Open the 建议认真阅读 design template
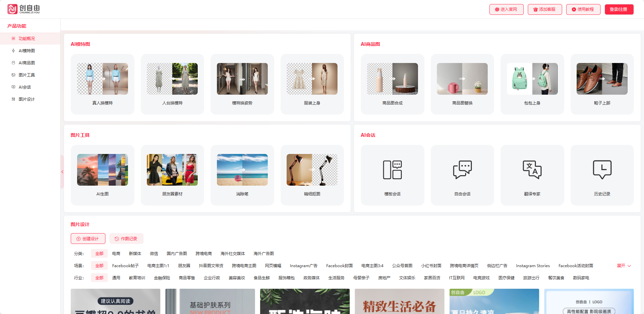Screen dimensions: 644x314 [116, 301]
